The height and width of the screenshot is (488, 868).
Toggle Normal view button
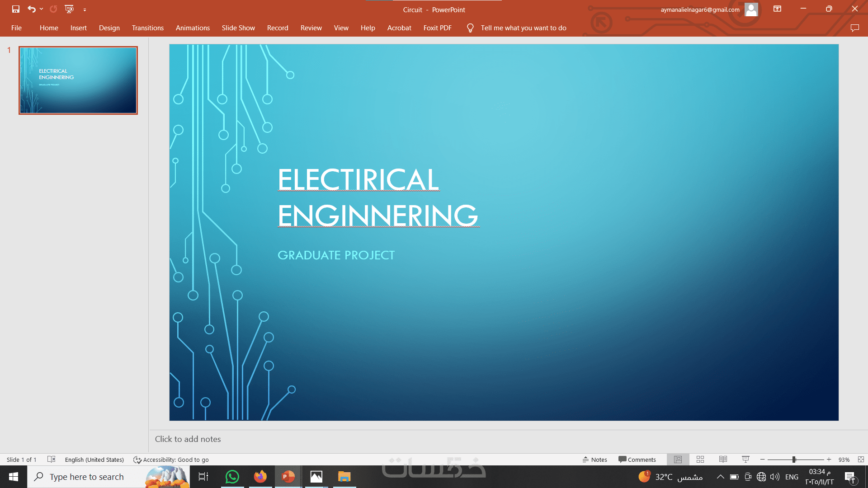(x=678, y=460)
